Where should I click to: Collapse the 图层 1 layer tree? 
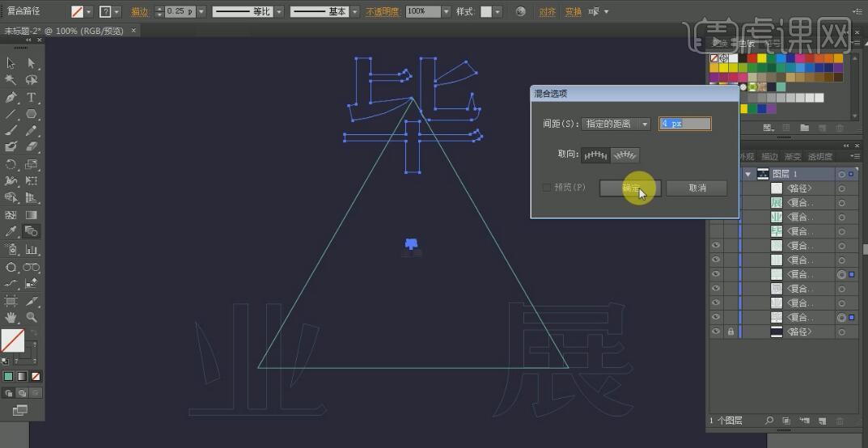(x=747, y=174)
